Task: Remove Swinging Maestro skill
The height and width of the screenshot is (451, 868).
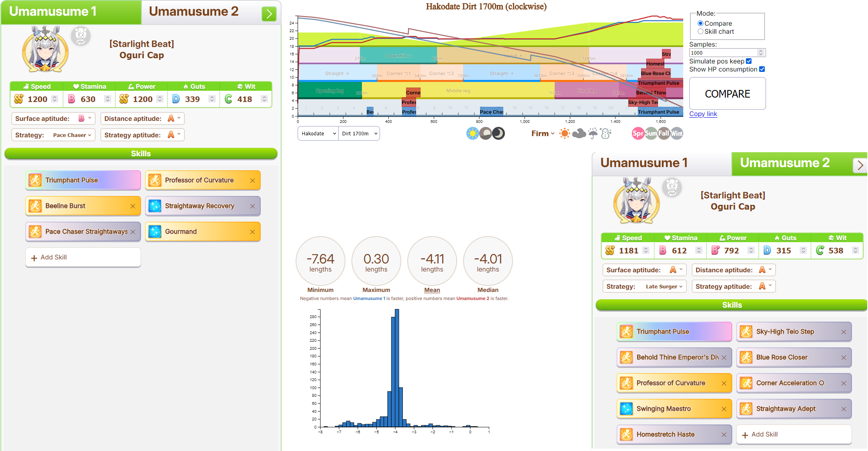Action: coord(724,409)
